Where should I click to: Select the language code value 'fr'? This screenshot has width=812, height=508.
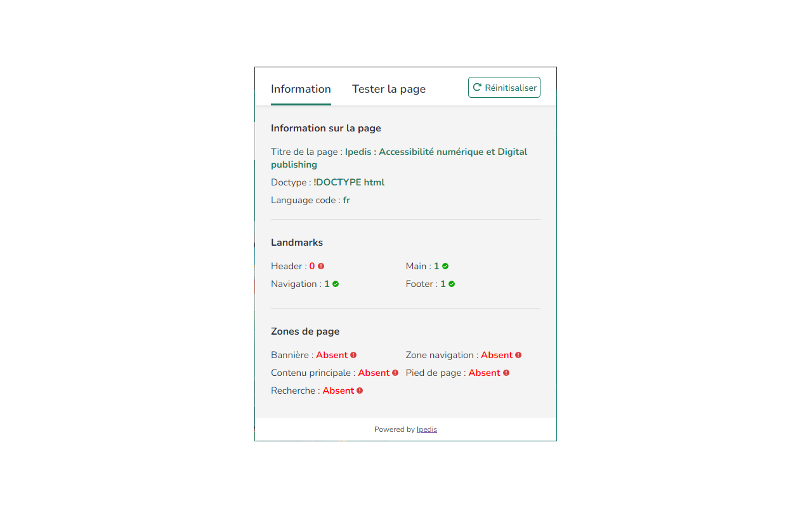click(346, 200)
